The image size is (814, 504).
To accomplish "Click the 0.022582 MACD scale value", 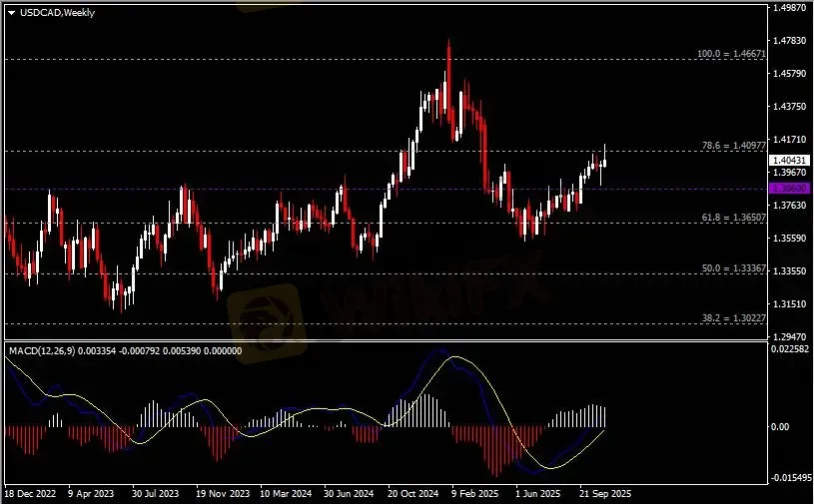I will (790, 348).
